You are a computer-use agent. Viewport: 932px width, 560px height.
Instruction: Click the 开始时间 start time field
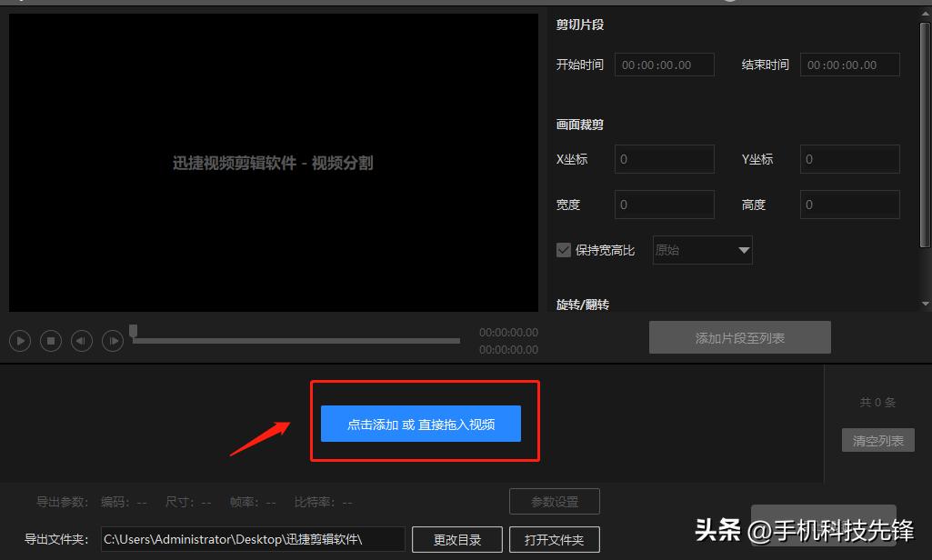click(664, 64)
